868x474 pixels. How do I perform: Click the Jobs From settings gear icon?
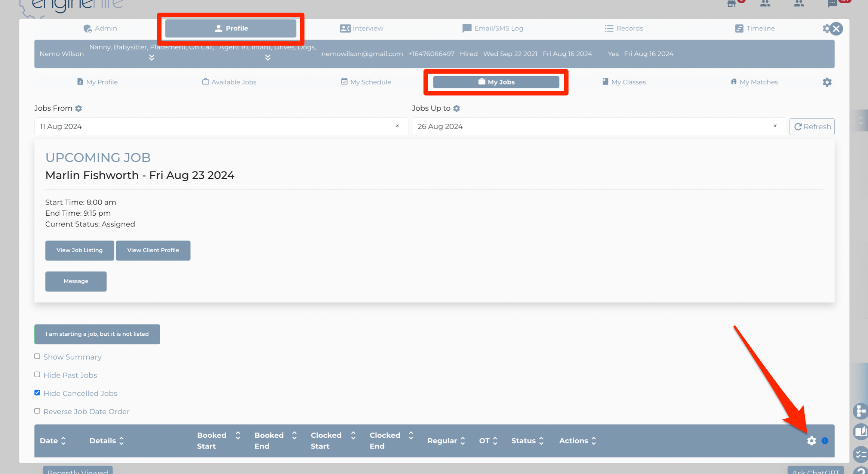pos(79,108)
